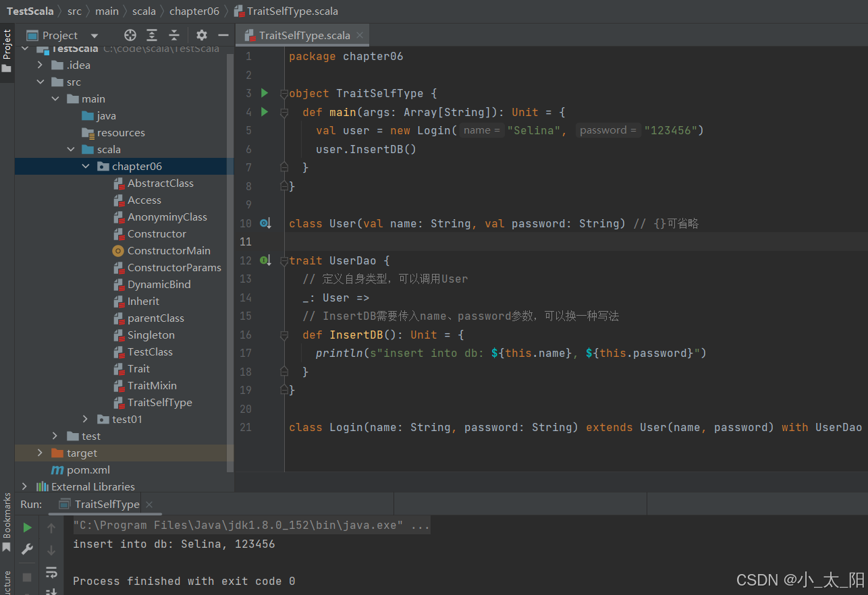
Task: Expand External Libraries
Action: point(25,487)
